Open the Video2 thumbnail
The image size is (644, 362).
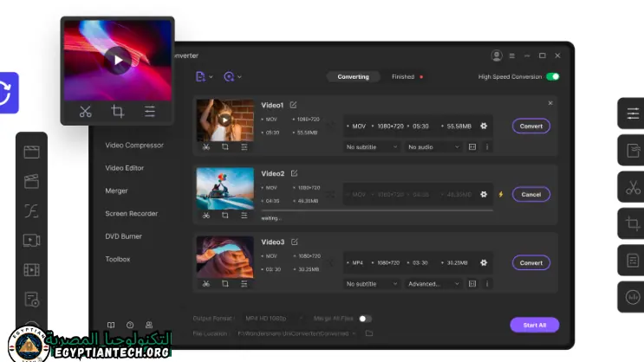coord(225,189)
